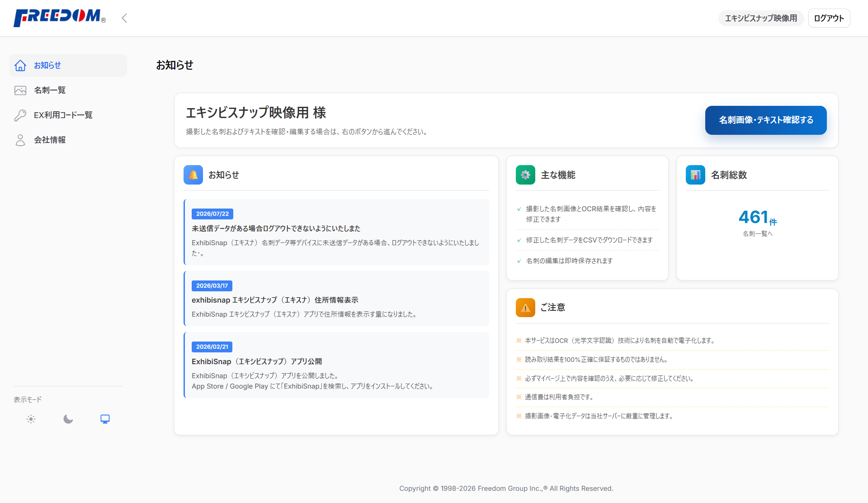
Task: Click the 461件 card count
Action: click(758, 218)
